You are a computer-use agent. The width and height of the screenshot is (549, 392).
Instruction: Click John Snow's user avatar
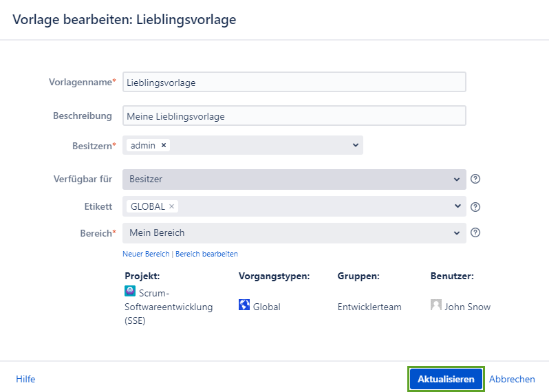[x=435, y=305]
